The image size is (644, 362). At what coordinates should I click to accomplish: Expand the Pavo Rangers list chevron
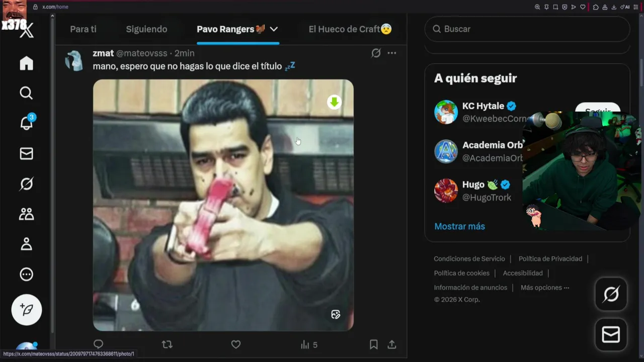tap(274, 29)
